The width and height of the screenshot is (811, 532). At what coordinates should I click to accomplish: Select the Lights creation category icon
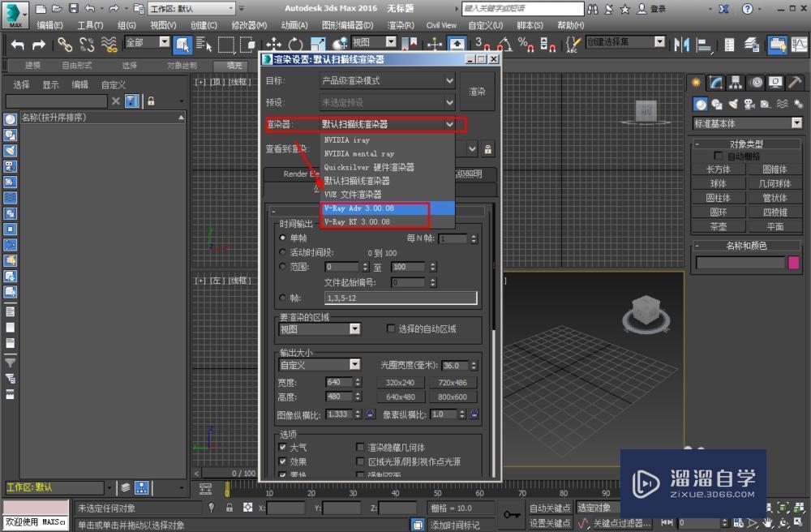coord(733,103)
